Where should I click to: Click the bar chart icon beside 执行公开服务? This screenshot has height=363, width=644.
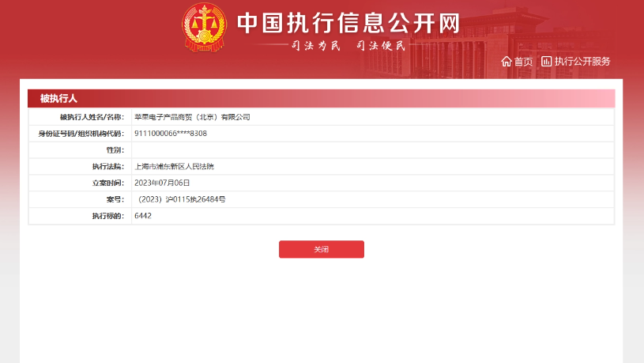pos(546,62)
